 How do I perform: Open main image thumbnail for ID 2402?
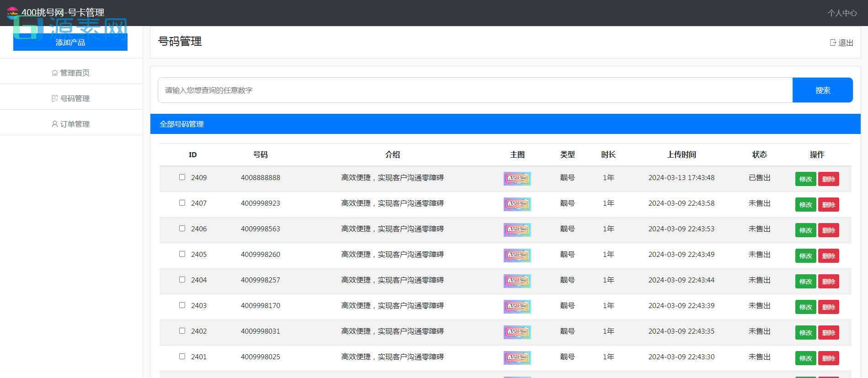517,332
